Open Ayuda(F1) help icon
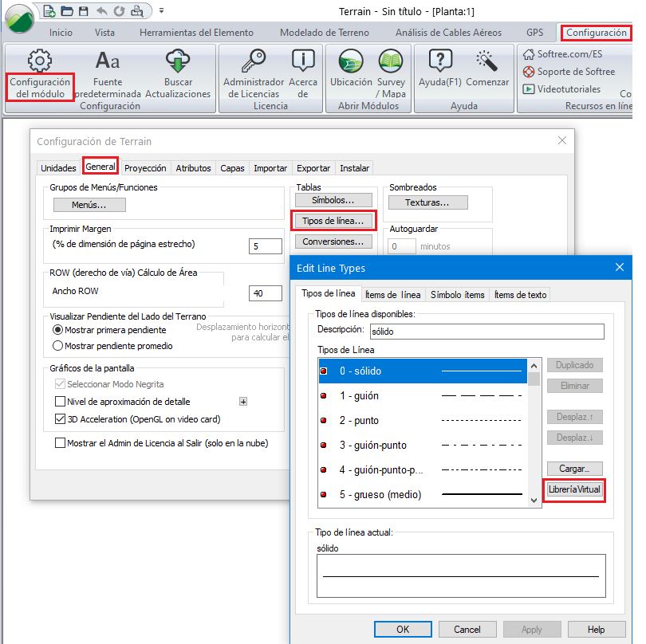The width and height of the screenshot is (646, 644). tap(440, 61)
